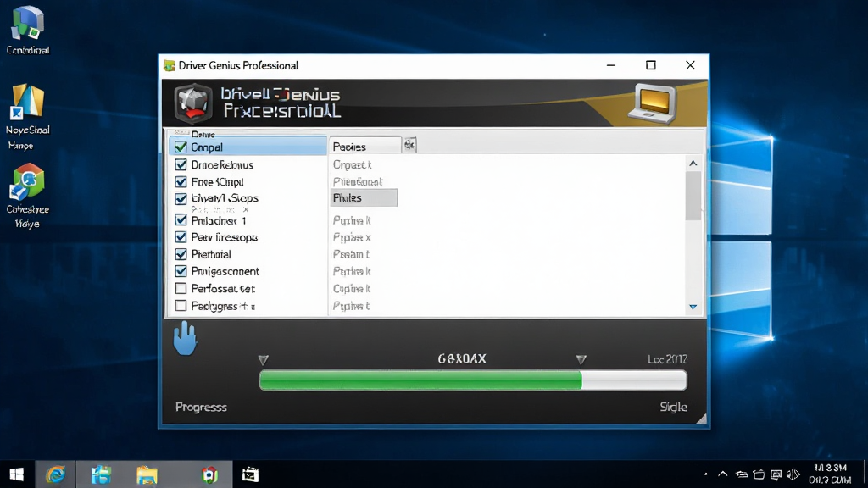Image resolution: width=868 pixels, height=488 pixels.
Task: Click the network tray icon
Action: 742,474
